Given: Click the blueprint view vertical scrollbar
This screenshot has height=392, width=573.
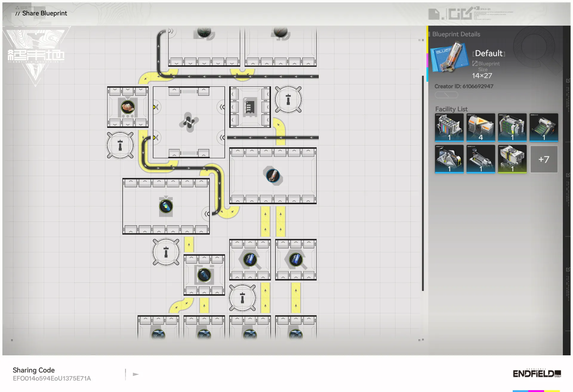Looking at the screenshot, I should coord(423,183).
